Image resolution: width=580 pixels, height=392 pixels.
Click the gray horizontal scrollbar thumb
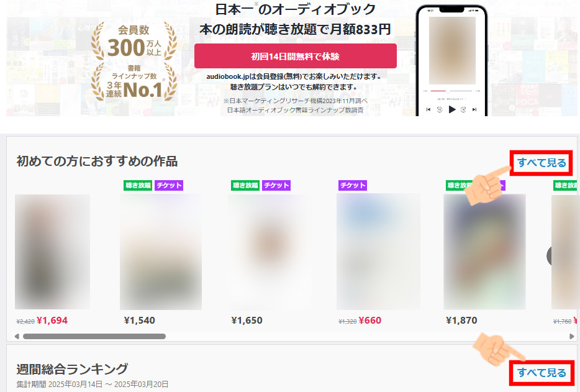tap(94, 337)
